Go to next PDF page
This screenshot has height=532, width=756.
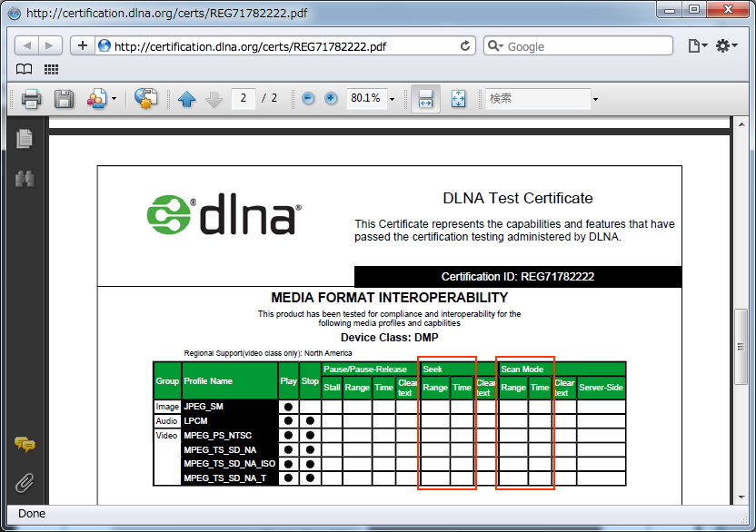[x=214, y=99]
